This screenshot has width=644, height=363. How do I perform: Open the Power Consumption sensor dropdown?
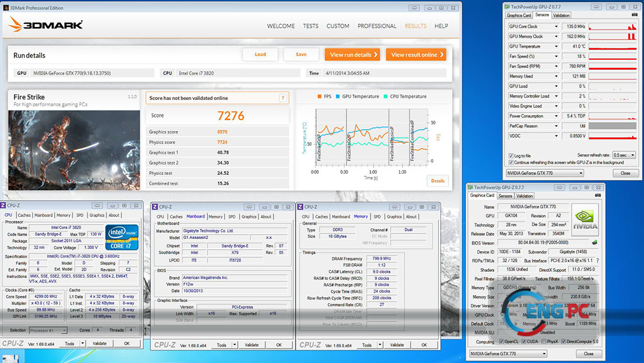pos(556,116)
